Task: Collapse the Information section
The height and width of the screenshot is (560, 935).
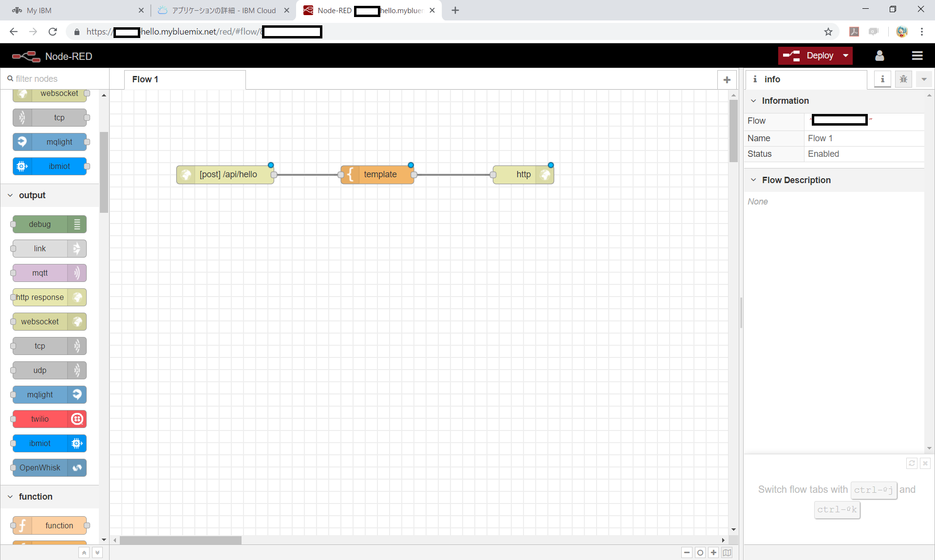Action: click(754, 100)
